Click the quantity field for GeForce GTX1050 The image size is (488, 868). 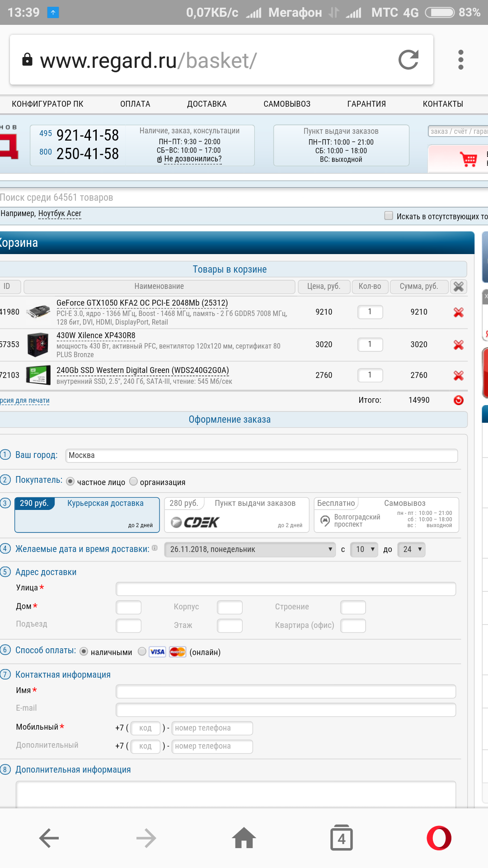pos(370,312)
